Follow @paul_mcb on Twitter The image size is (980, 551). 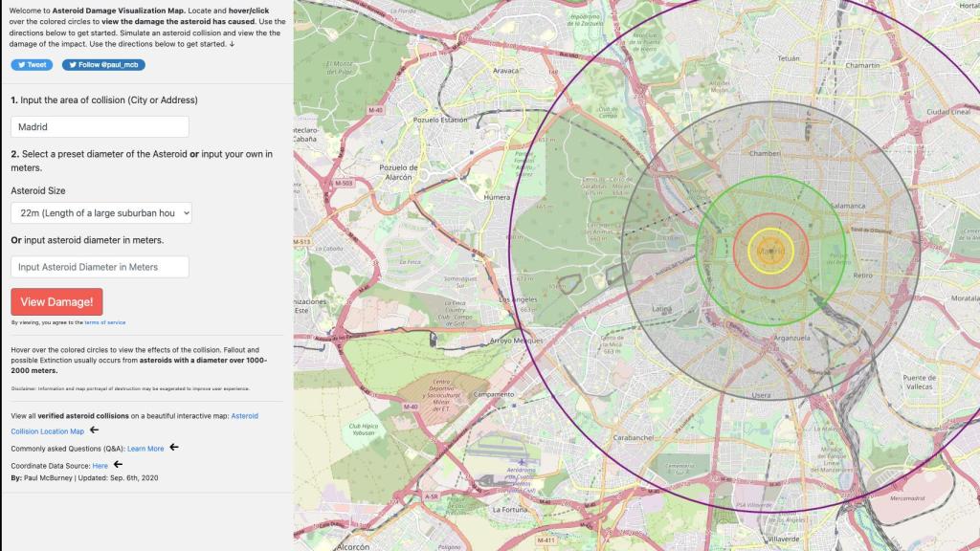pos(103,65)
